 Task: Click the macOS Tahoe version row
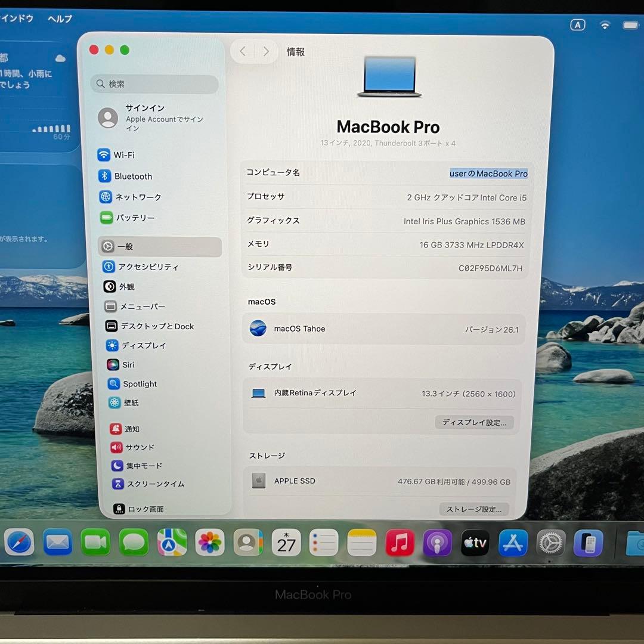pos(384,329)
